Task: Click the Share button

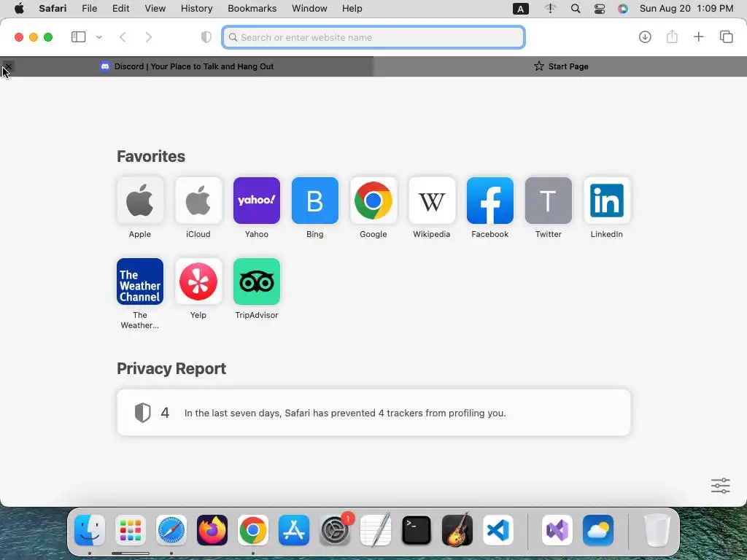Action: 672,36
